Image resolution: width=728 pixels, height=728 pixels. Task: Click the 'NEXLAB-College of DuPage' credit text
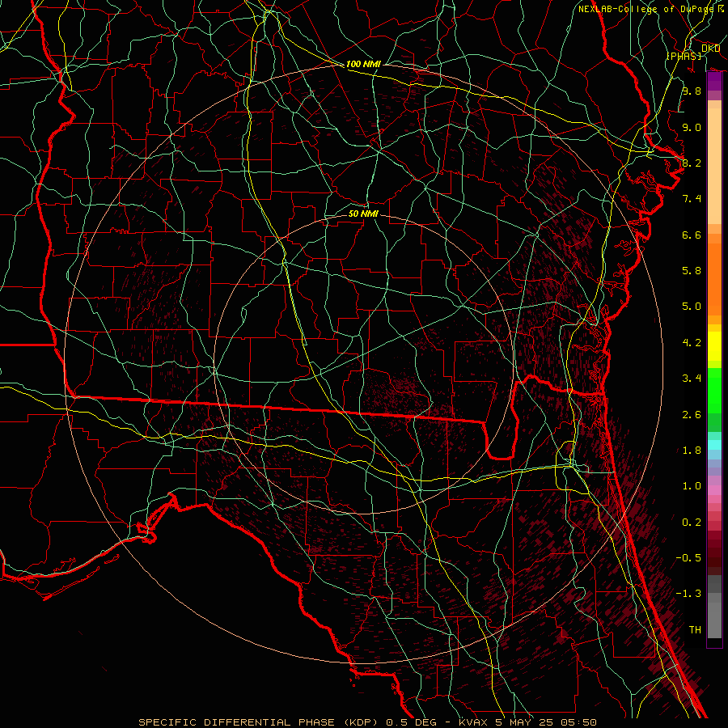[645, 9]
